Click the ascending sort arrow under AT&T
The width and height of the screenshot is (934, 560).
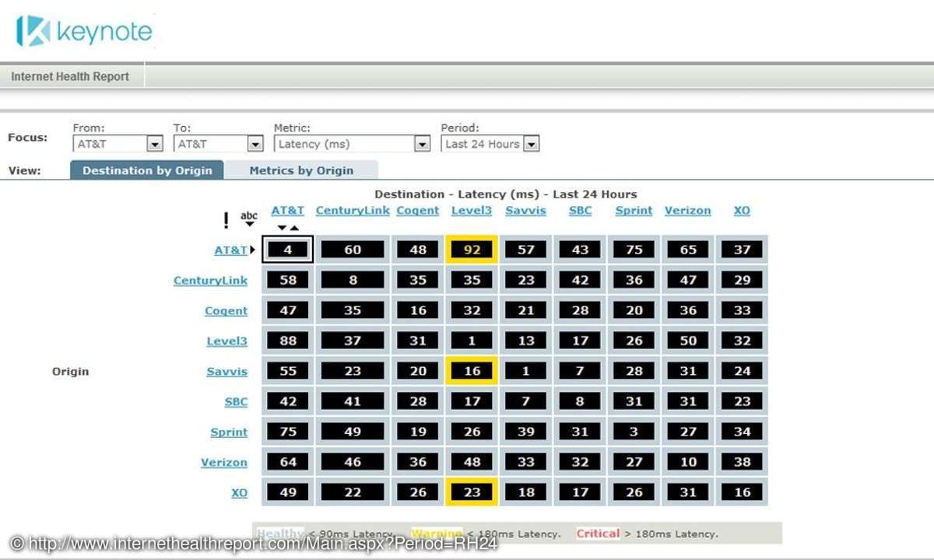[x=294, y=228]
